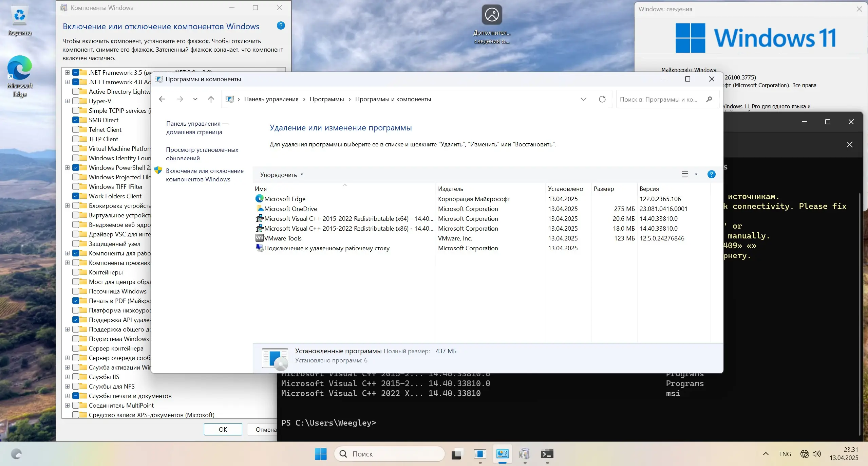
Task: Click the Windows Features help icon
Action: (x=281, y=26)
